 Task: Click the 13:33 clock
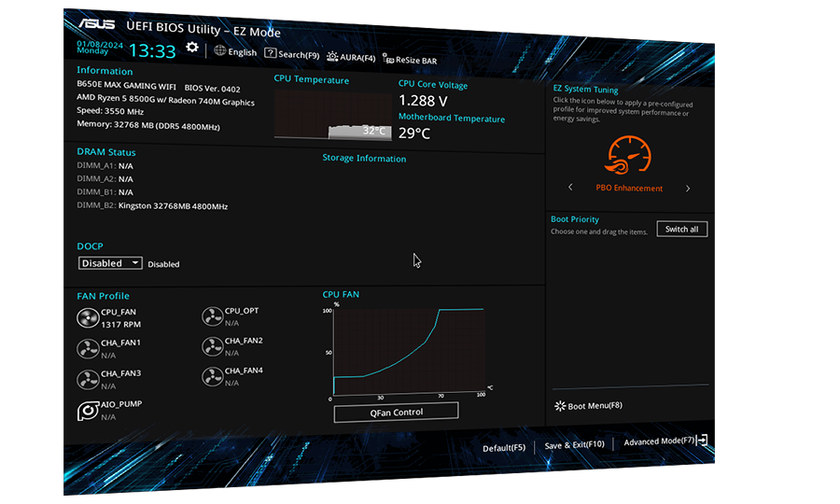coord(152,51)
